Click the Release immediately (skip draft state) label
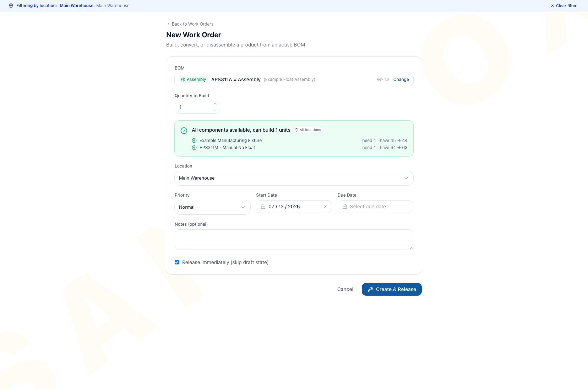Screen dimensions: 588x389 [225, 262]
